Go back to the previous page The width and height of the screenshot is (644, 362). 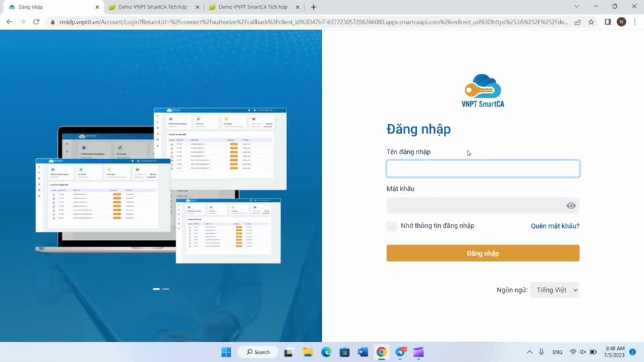(9, 21)
